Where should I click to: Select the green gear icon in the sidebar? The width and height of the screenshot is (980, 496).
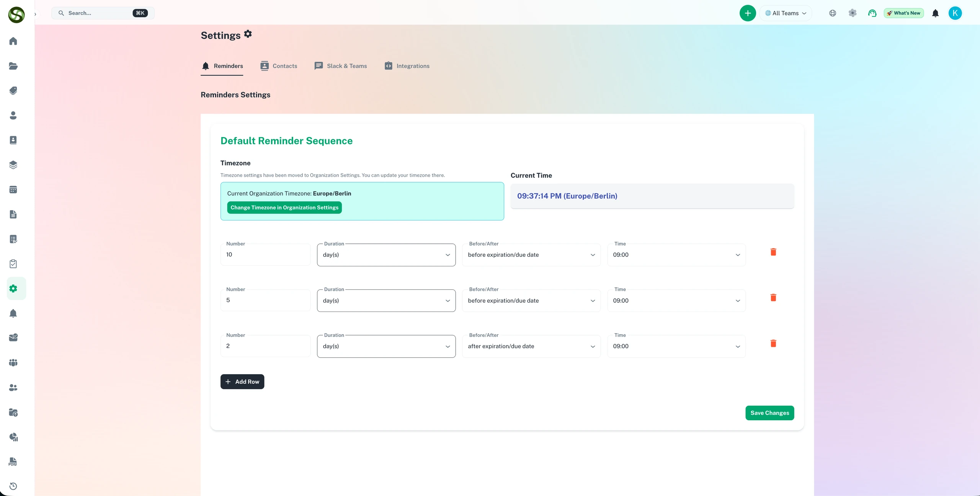tap(13, 289)
